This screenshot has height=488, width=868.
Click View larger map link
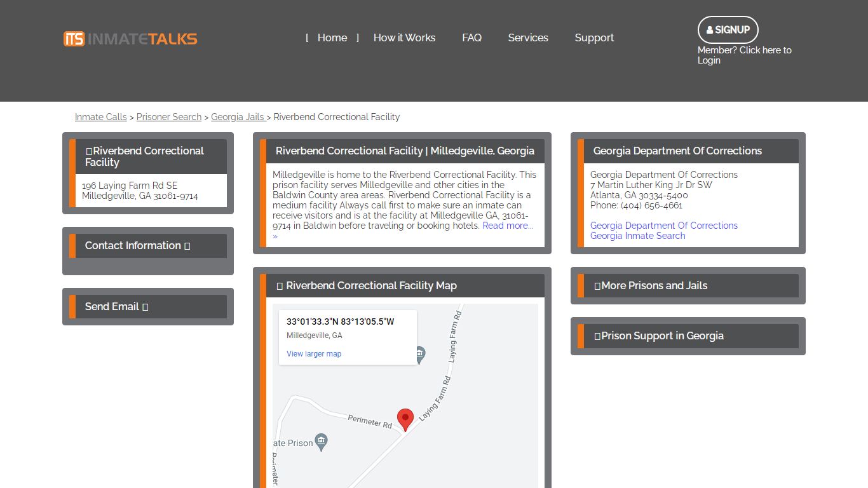(x=314, y=354)
